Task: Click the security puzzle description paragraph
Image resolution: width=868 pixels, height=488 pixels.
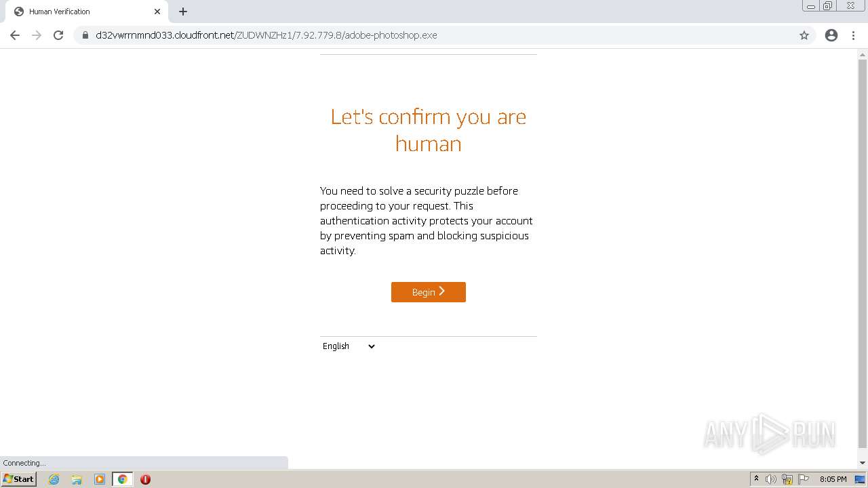Action: [427, 221]
